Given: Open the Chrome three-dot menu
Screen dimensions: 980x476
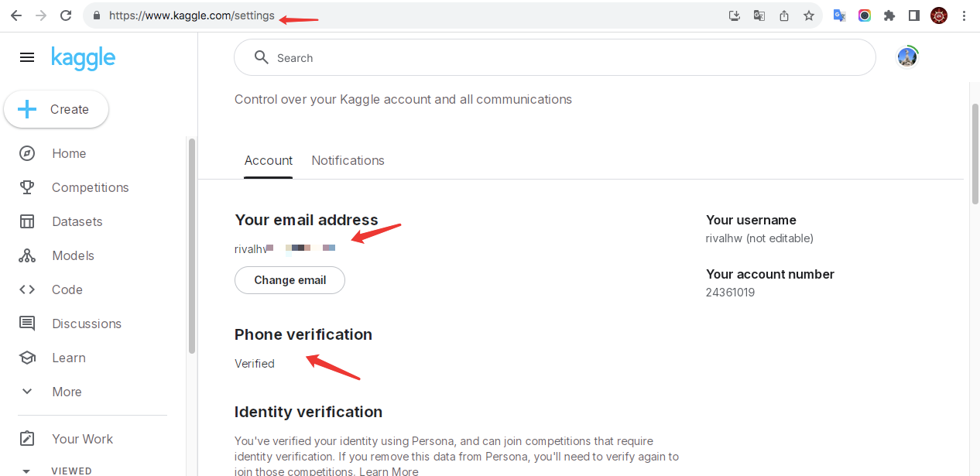Looking at the screenshot, I should coord(964,15).
